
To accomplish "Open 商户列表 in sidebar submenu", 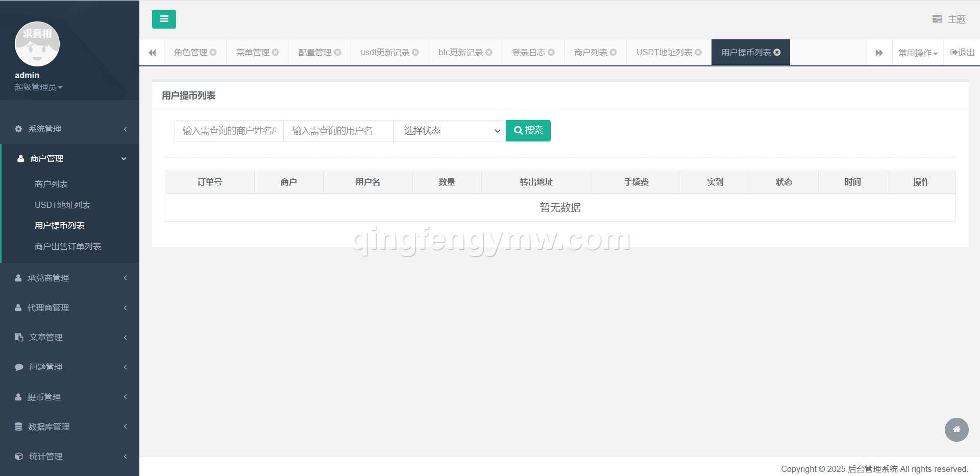I will point(52,184).
